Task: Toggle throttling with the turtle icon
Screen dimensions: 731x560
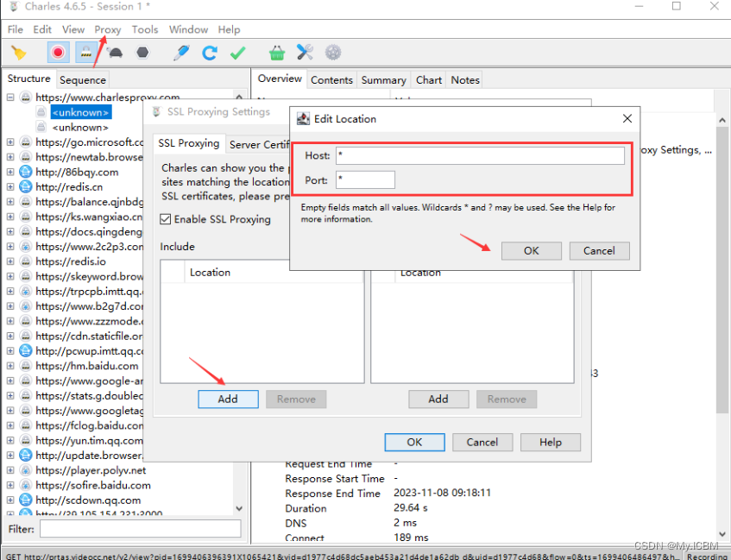Action: click(115, 53)
